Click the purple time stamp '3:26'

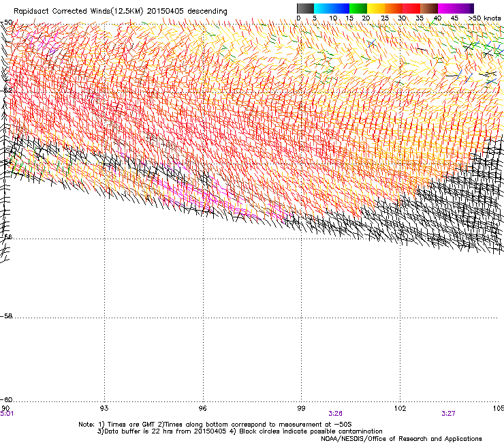coord(335,414)
